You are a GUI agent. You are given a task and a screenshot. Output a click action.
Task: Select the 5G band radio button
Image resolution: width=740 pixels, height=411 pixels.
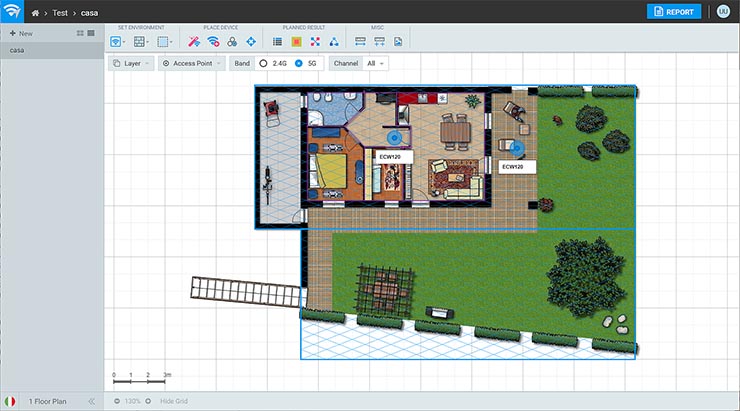(299, 63)
